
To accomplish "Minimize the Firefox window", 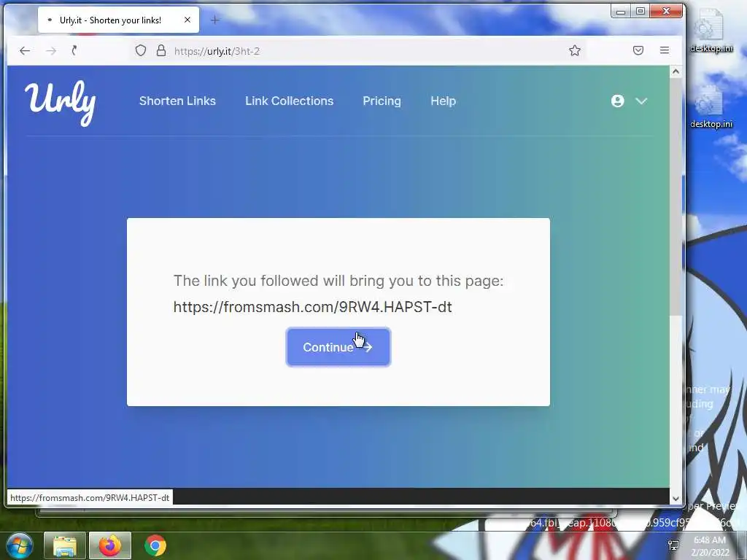I will pos(620,12).
